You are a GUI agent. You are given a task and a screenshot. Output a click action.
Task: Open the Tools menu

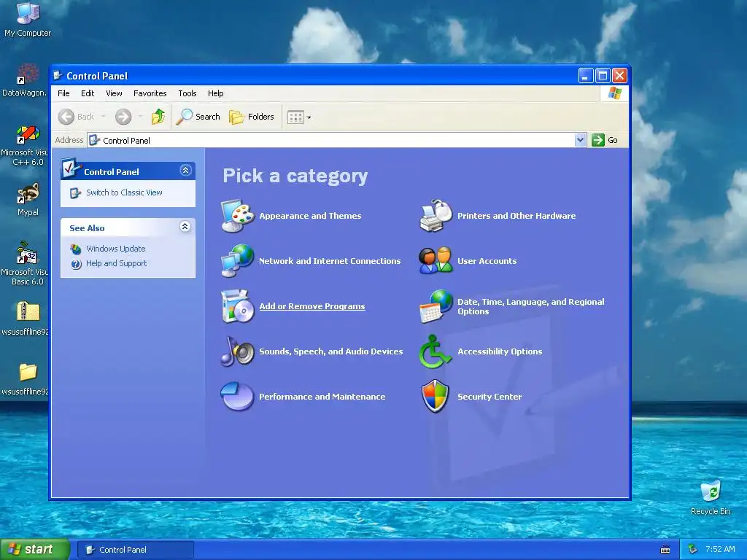187,93
